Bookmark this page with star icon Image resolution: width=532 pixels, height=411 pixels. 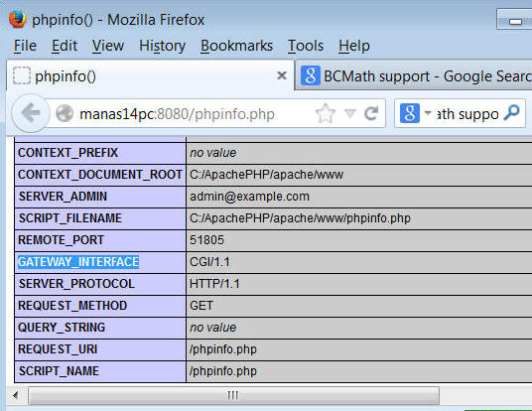coord(325,113)
